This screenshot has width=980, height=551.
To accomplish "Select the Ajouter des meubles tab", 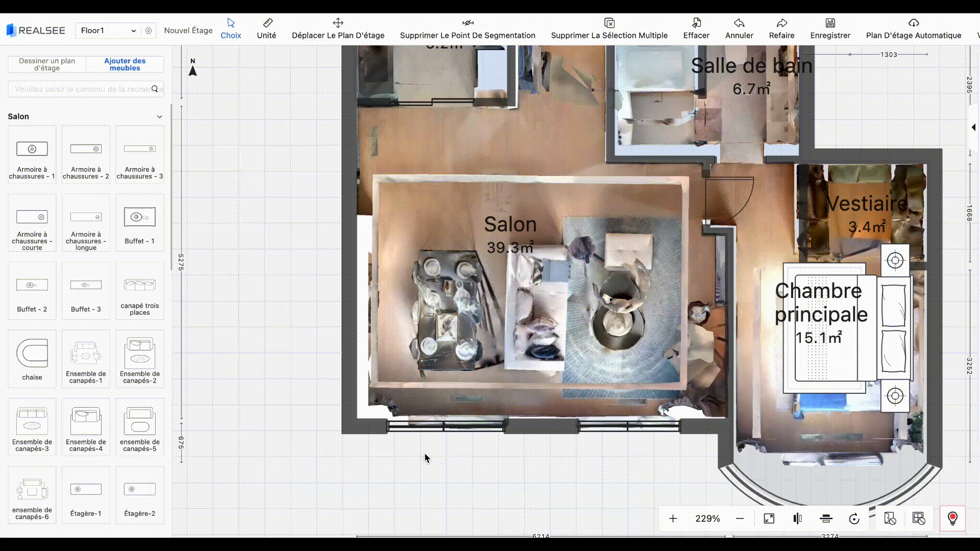I will [125, 64].
